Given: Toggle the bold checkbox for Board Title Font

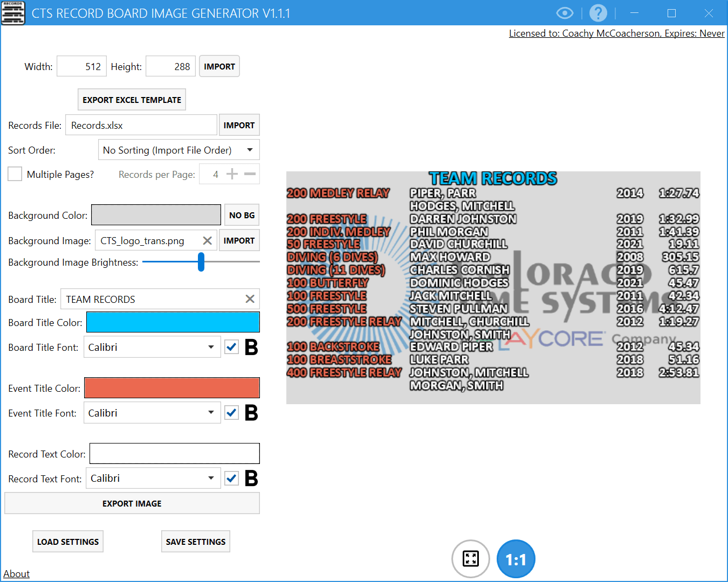Looking at the screenshot, I should (x=231, y=347).
